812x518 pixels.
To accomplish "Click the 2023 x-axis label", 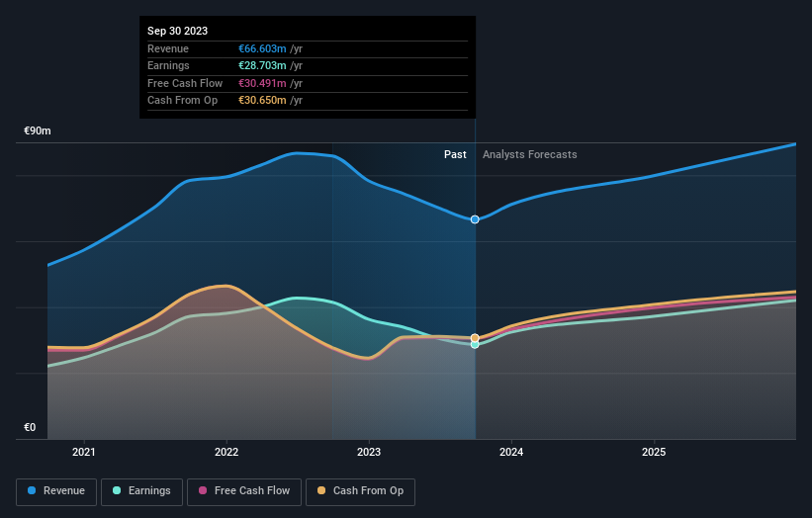I will click(369, 452).
